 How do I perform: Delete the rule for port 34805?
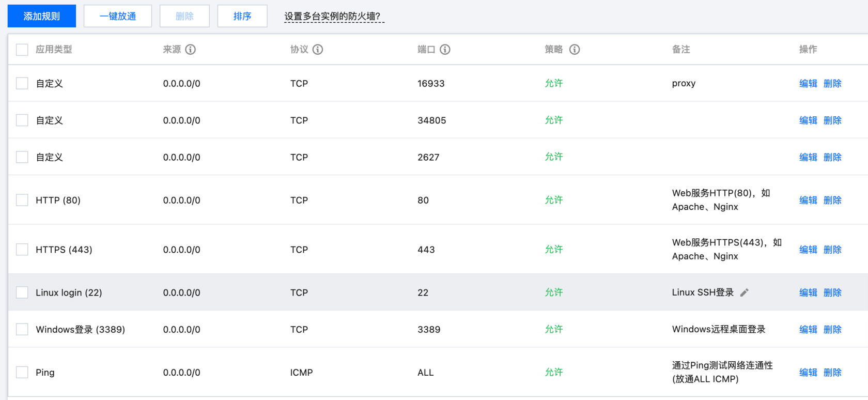832,120
